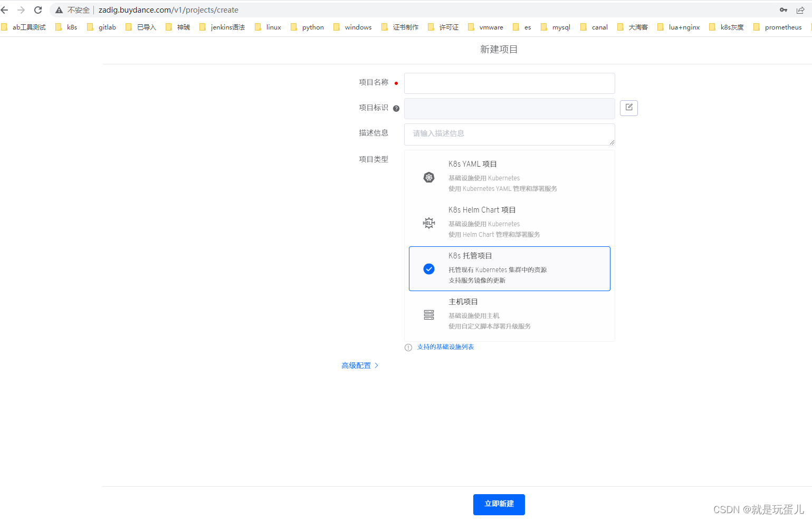Click the 项目名称 input field
Screen dimensions: 812x520
click(509, 83)
